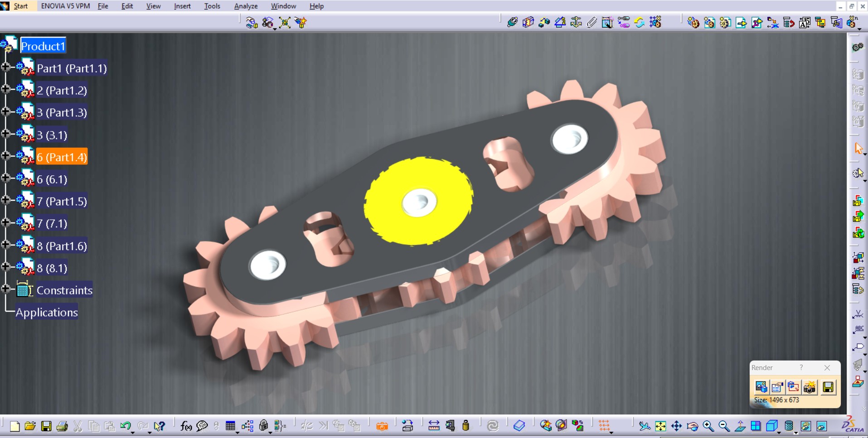
Task: Click the Undo arrow icon
Action: pyautogui.click(x=126, y=426)
